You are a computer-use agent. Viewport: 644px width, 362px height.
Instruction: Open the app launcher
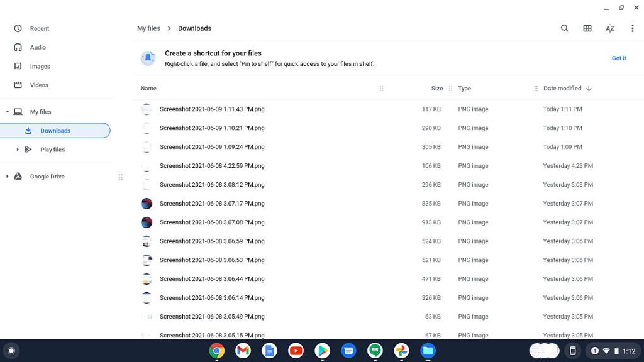[x=11, y=351]
